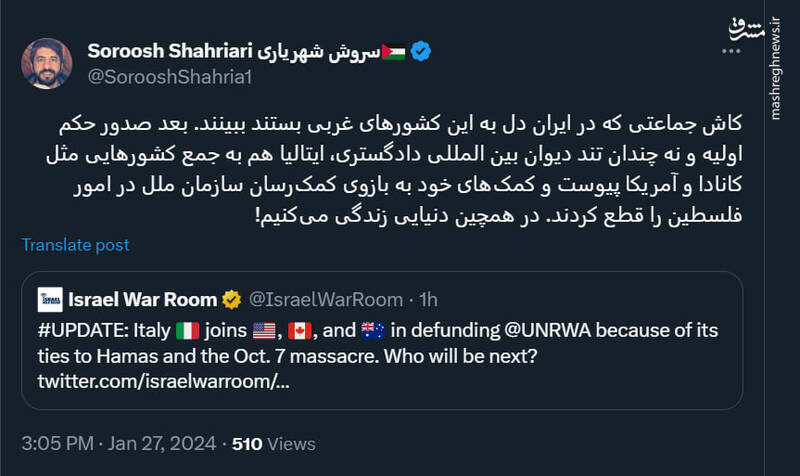Click the Translate post link
This screenshot has height=476, width=800.
(75, 245)
